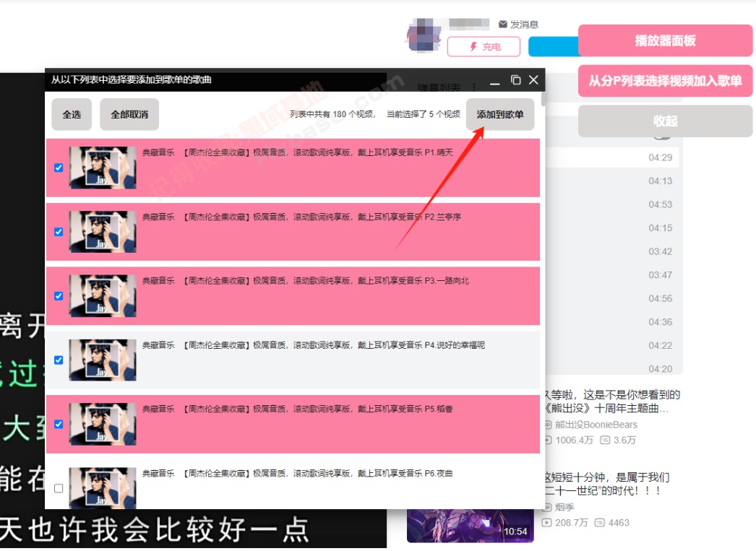Click thumbnail of P1.晴天 row
756x551 pixels.
(x=103, y=168)
